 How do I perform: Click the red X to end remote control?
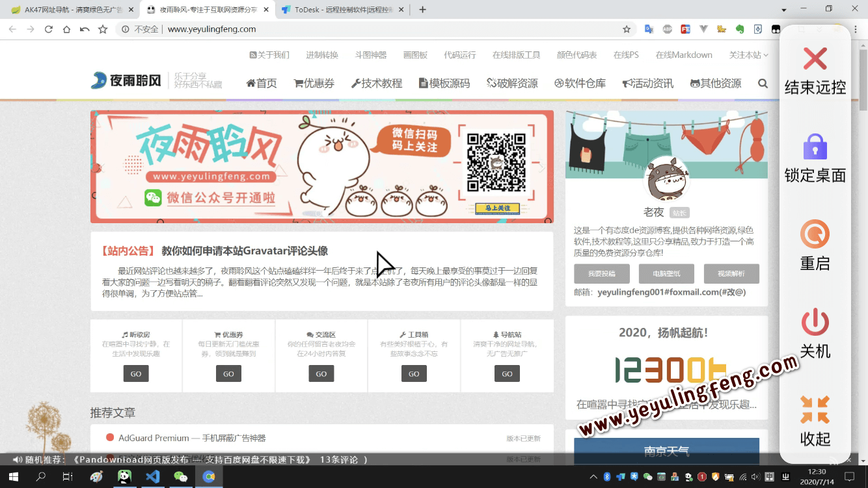tap(815, 59)
